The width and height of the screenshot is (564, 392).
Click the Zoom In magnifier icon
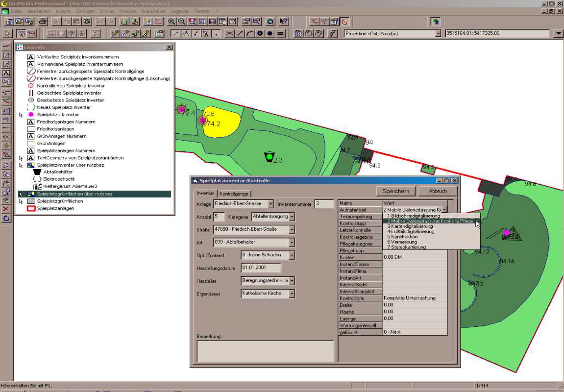[172, 22]
